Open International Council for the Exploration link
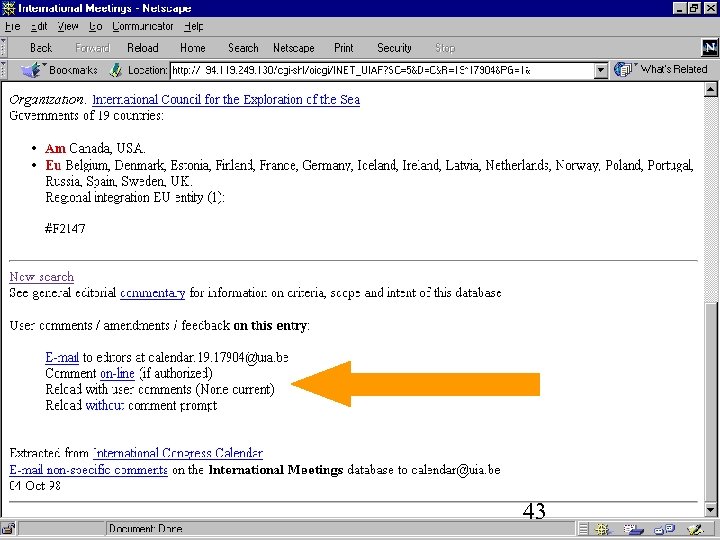 [x=226, y=100]
